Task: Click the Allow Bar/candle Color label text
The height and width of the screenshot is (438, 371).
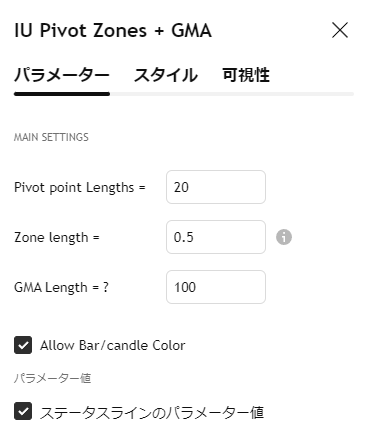Action: pos(113,345)
